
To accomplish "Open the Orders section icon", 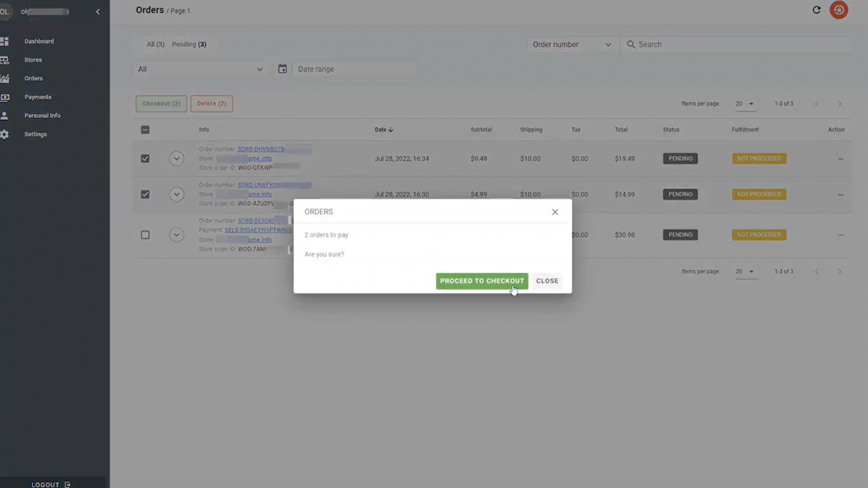I will coord(5,78).
